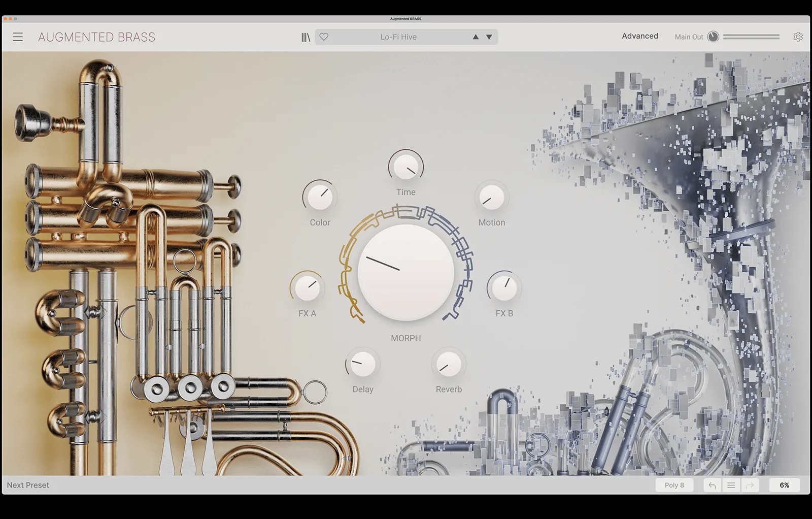Click the Reverb knob
Screen dimensions: 812x519
[449, 364]
